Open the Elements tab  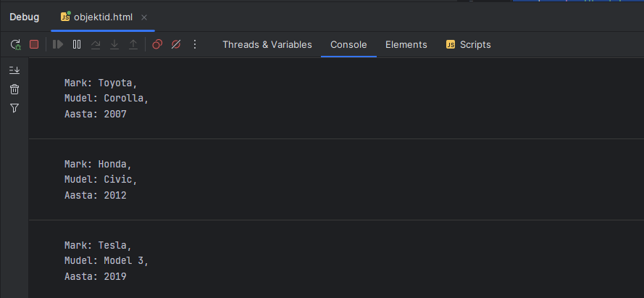pos(406,45)
